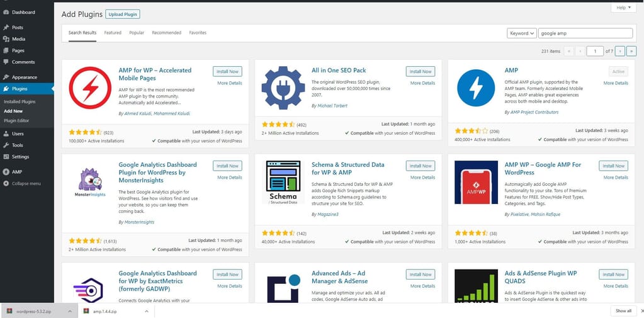This screenshot has height=318, width=644.
Task: Click the Schema Structured Data logo
Action: (x=283, y=183)
